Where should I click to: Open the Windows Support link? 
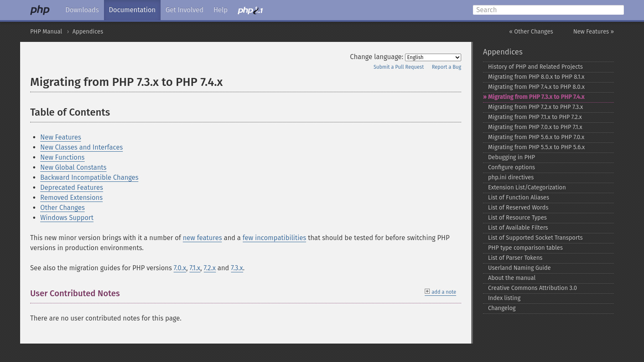(67, 218)
